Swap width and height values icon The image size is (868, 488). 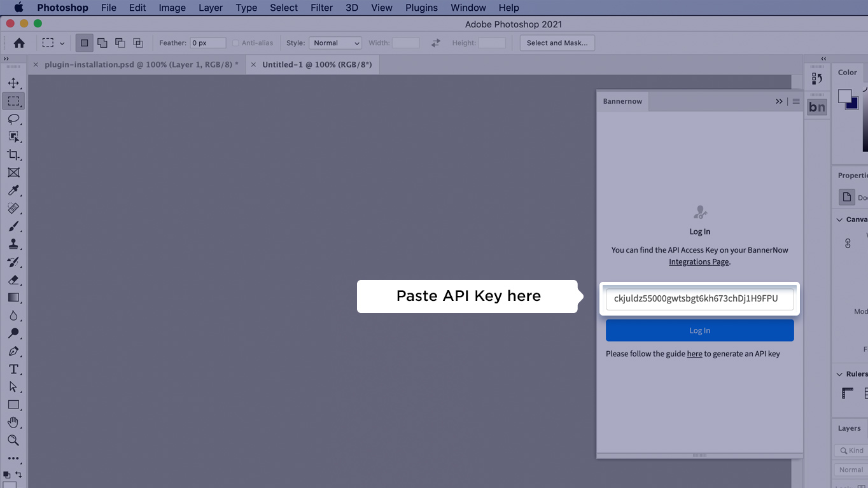coord(436,43)
